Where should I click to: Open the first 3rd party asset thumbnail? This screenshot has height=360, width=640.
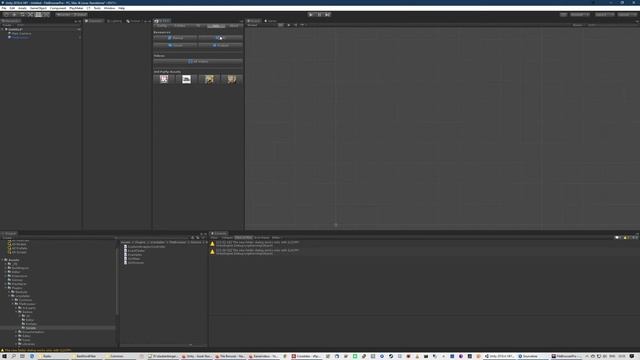click(x=164, y=79)
